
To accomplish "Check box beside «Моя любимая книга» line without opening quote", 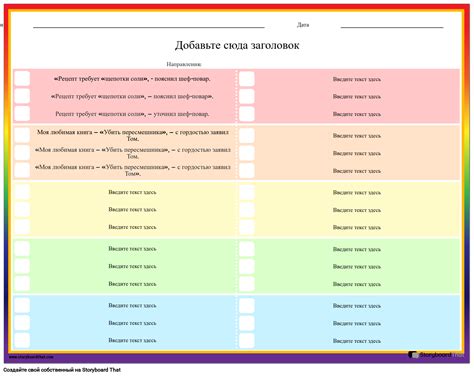I will (22, 135).
